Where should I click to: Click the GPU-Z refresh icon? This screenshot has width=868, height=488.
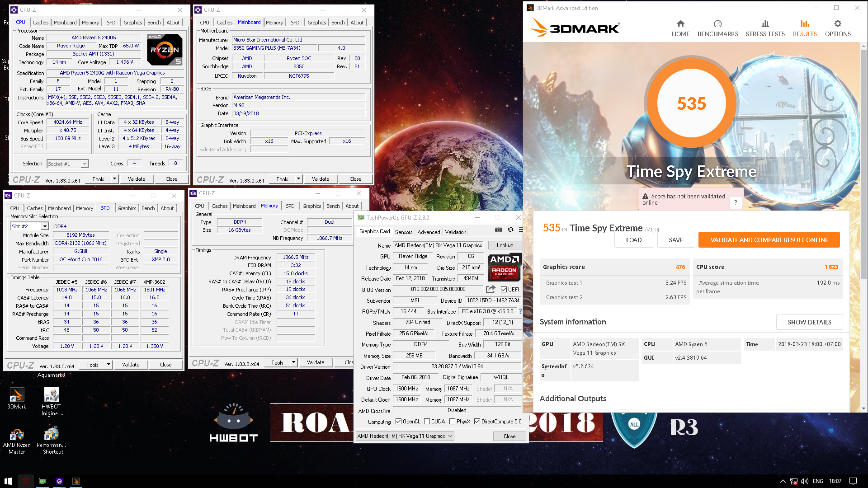tap(510, 230)
